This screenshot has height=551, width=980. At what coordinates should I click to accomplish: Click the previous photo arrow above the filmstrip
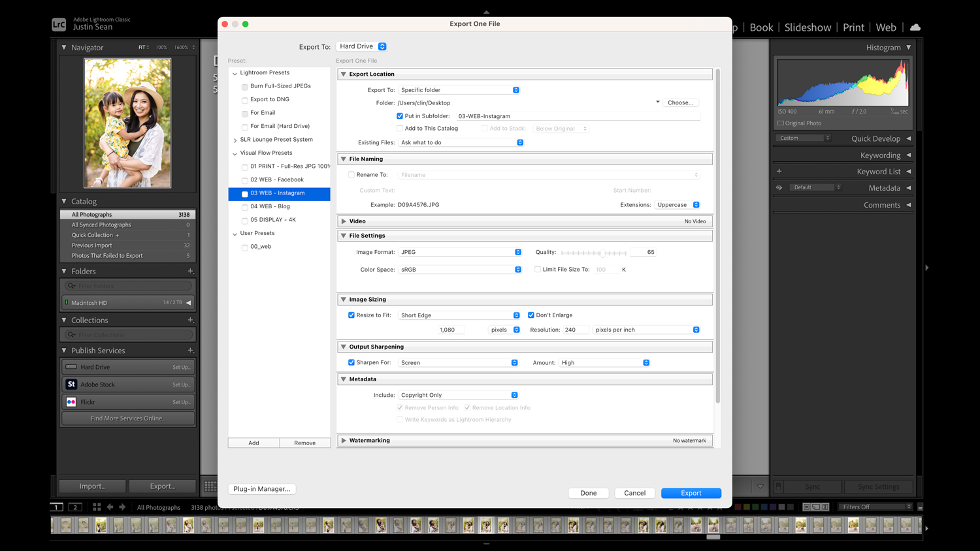point(109,507)
